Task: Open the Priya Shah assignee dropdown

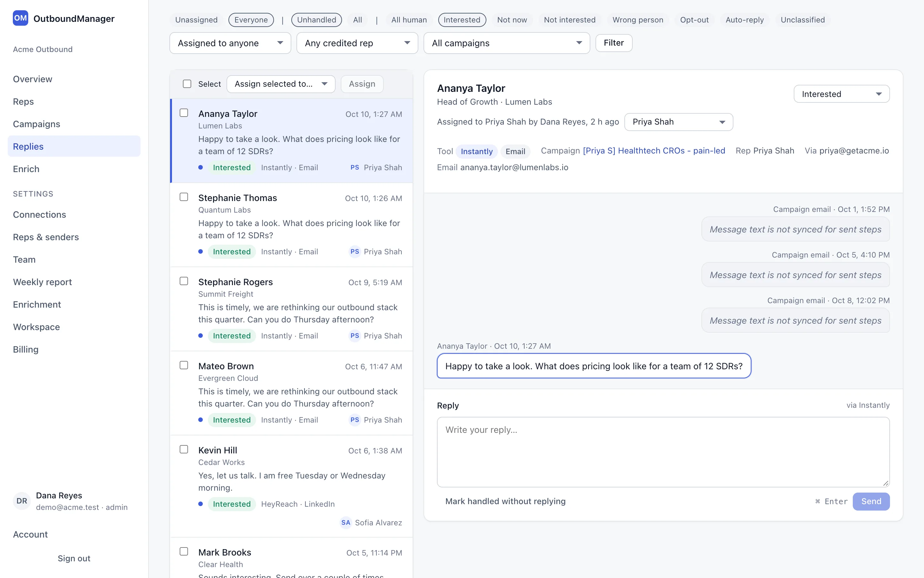Action: [x=679, y=122]
